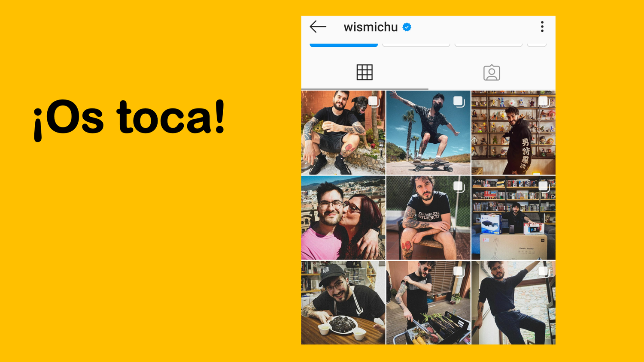Click the multi-photo icon on skateboard post
Screen dimensions: 644x362
459,102
